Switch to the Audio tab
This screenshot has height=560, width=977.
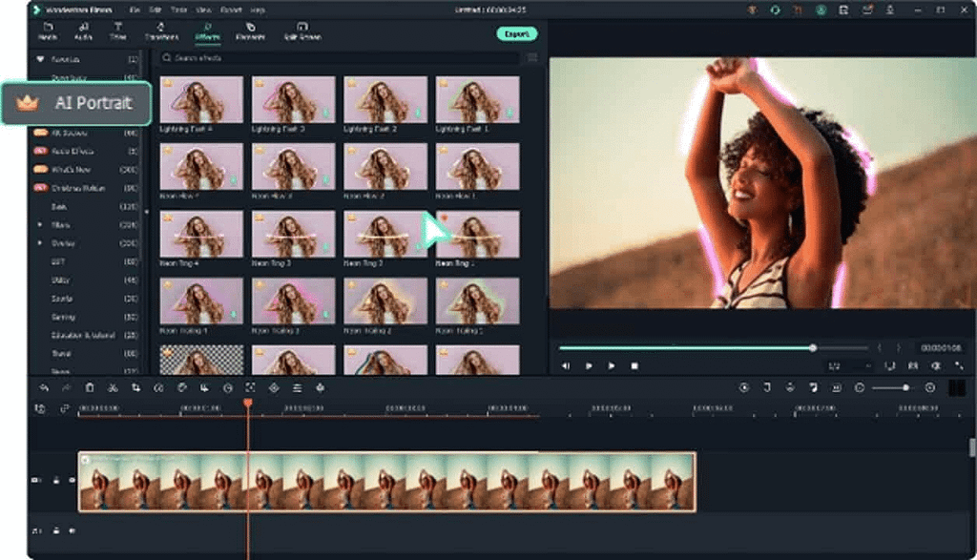coord(83,31)
